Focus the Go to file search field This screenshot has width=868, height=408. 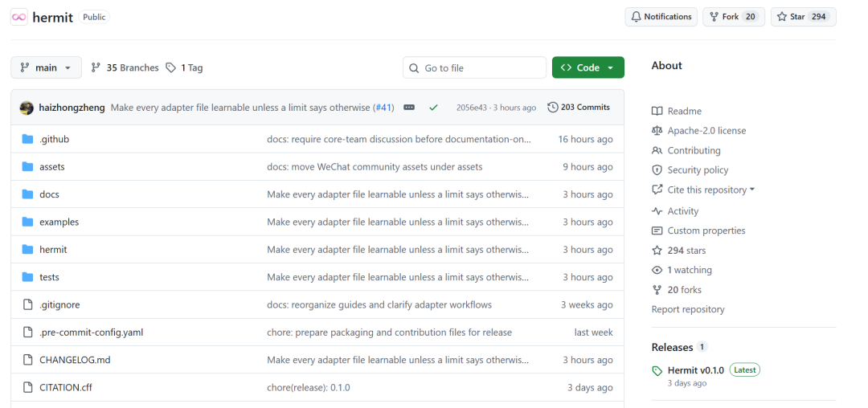coord(474,67)
